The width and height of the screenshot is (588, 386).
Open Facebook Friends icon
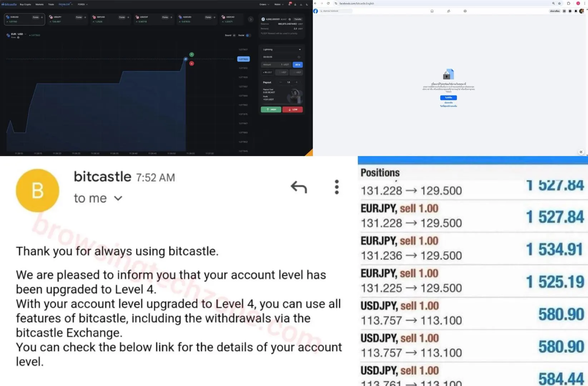click(449, 11)
